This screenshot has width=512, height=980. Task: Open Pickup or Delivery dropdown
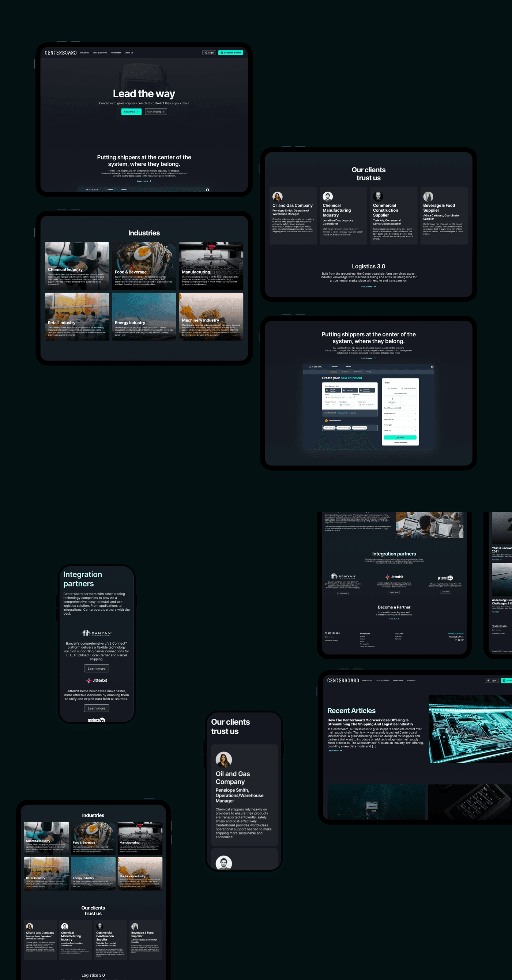331,405
